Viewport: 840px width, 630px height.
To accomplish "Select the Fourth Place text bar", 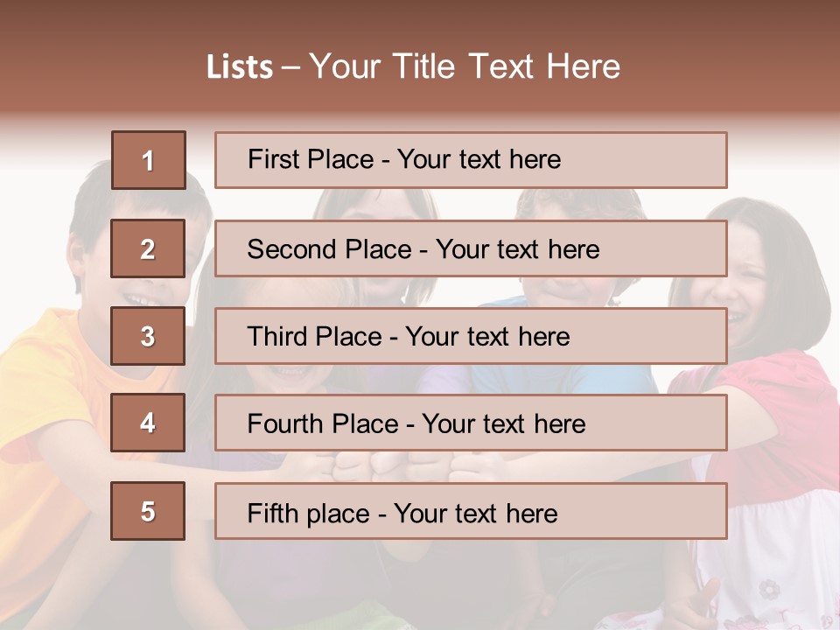I will [471, 423].
